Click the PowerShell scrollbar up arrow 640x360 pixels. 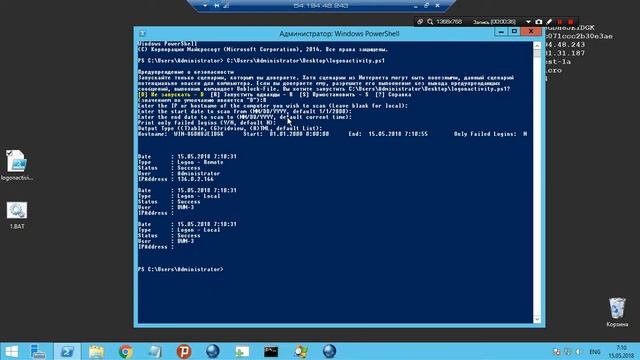coord(537,45)
